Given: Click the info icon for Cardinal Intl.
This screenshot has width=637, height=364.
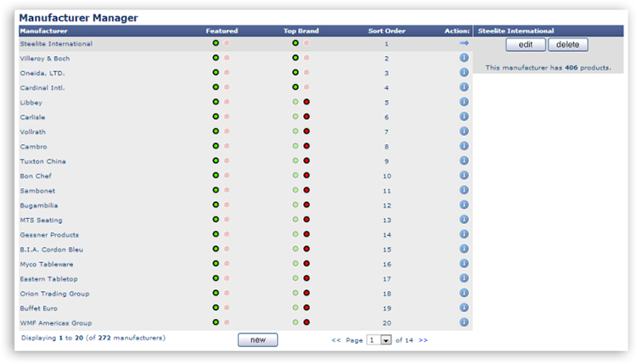Looking at the screenshot, I should [464, 87].
